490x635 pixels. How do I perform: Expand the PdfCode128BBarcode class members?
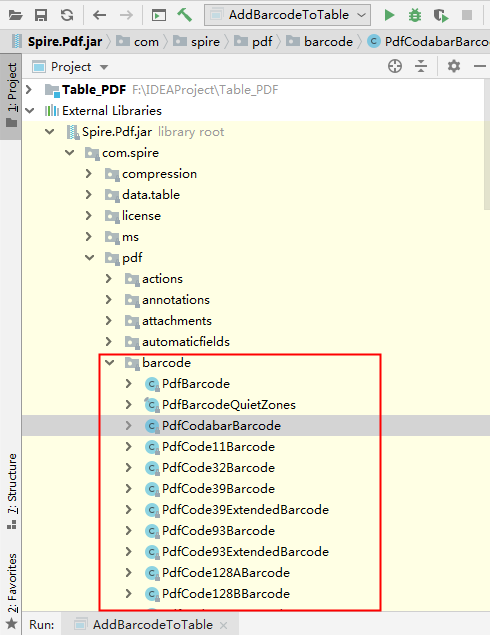click(x=128, y=594)
